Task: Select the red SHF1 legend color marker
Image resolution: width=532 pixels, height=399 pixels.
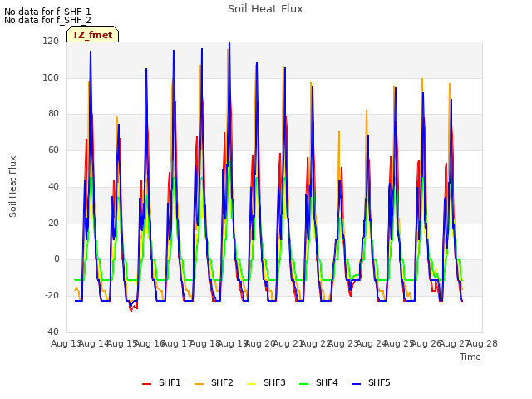Action: [146, 384]
